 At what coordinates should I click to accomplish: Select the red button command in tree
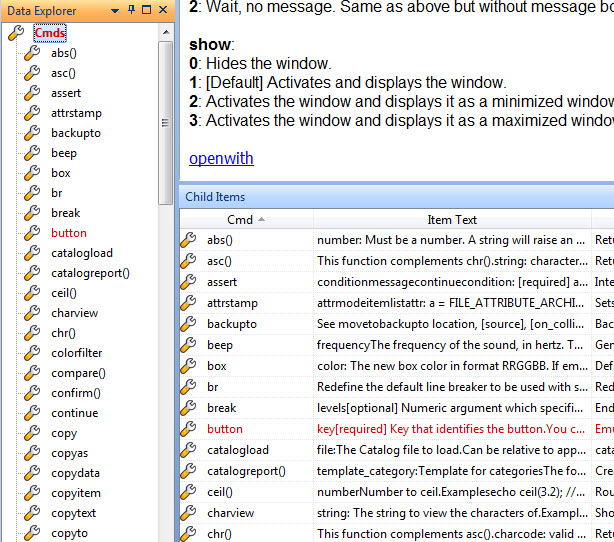68,233
